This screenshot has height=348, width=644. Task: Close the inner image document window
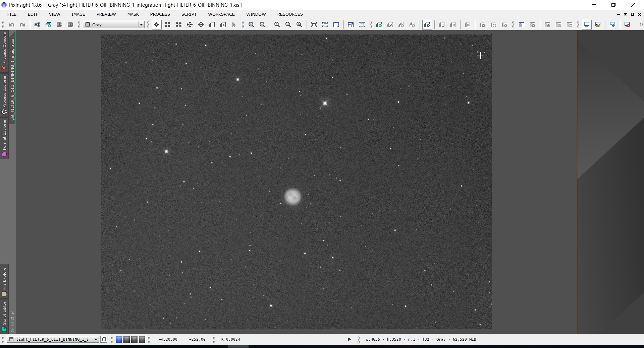[x=640, y=14]
